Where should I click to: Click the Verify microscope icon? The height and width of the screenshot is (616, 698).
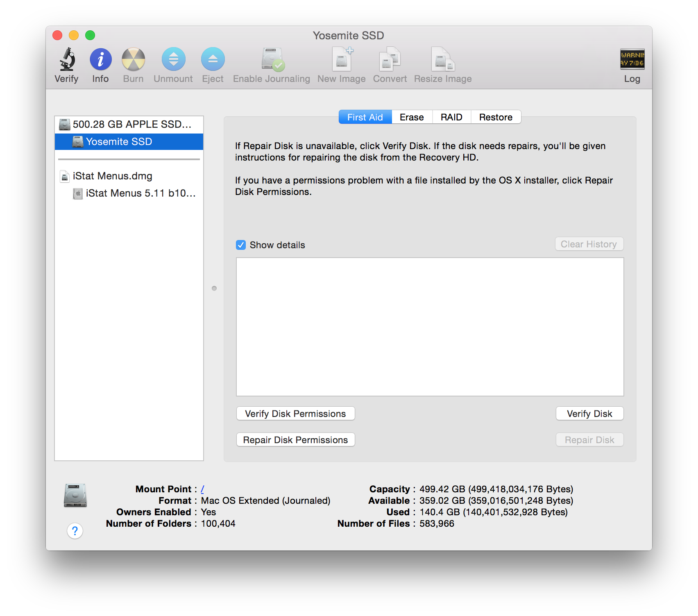[x=67, y=59]
